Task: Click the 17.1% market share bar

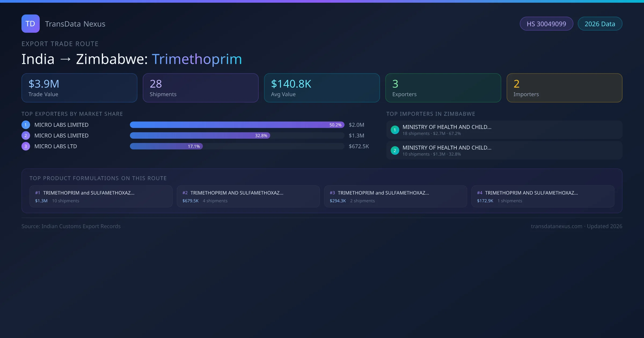Action: click(x=166, y=146)
